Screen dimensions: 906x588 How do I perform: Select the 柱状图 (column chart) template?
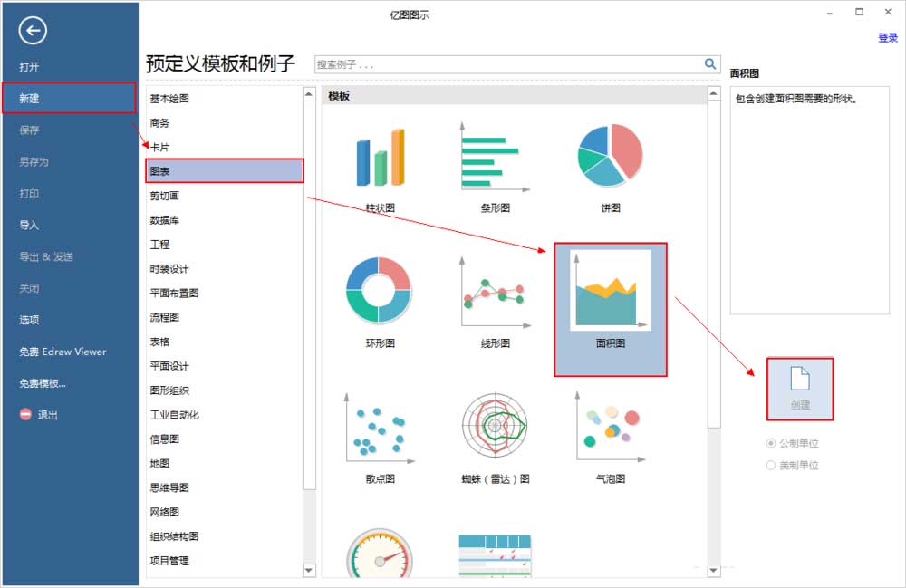[378, 159]
